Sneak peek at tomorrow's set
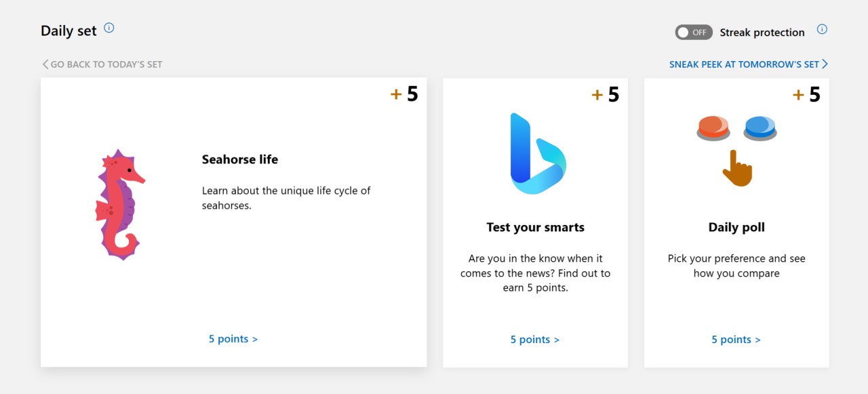868x394 pixels. 744,64
